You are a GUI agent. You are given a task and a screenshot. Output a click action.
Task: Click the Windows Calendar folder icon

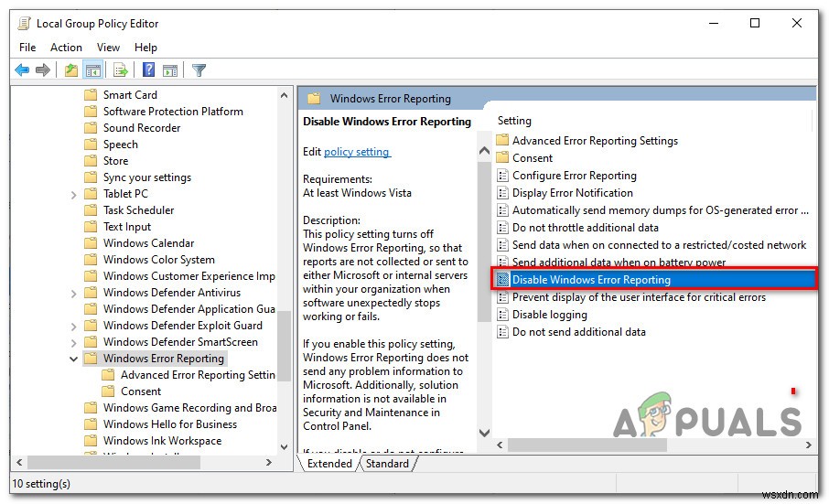(91, 243)
